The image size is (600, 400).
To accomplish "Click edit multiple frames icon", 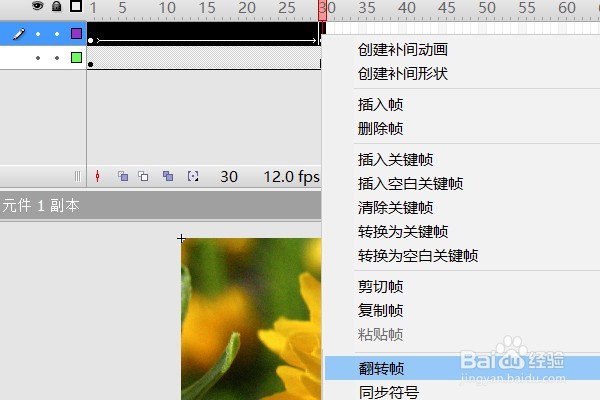I will (168, 176).
